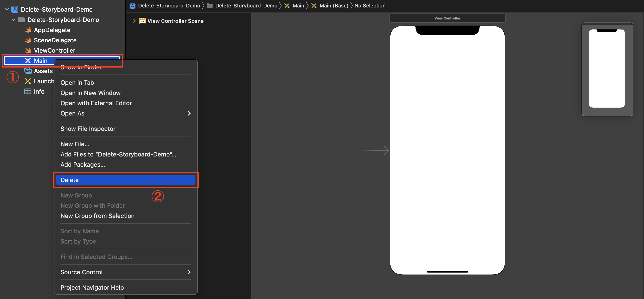
Task: Click the disabled New Group with Folder item
Action: (x=126, y=206)
